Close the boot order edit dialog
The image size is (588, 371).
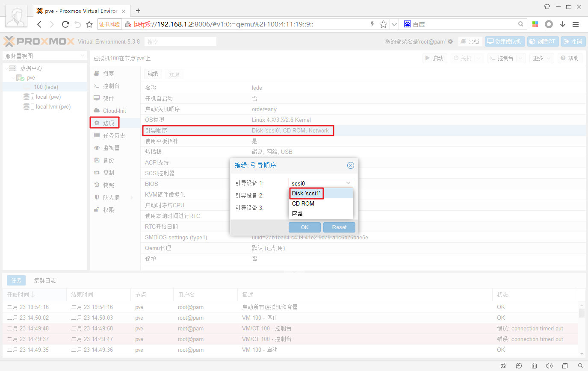coord(351,165)
